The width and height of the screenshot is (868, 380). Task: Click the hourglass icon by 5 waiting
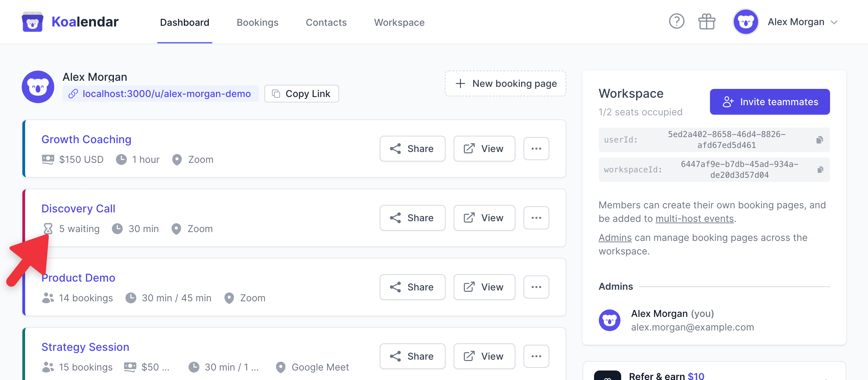click(x=48, y=229)
